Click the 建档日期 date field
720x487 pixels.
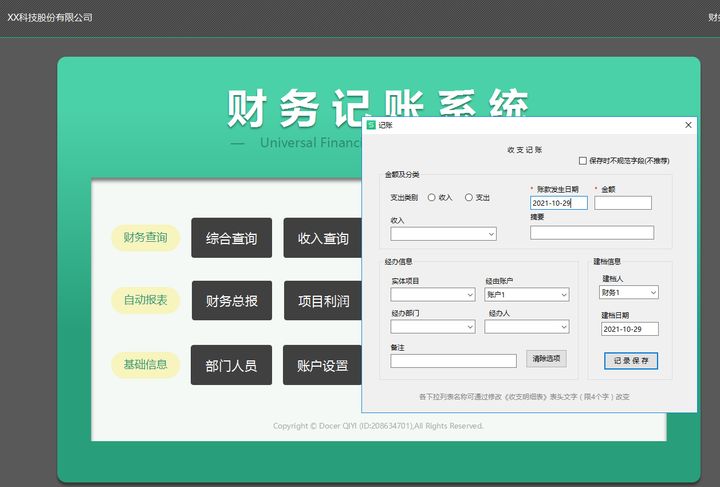[x=630, y=329]
